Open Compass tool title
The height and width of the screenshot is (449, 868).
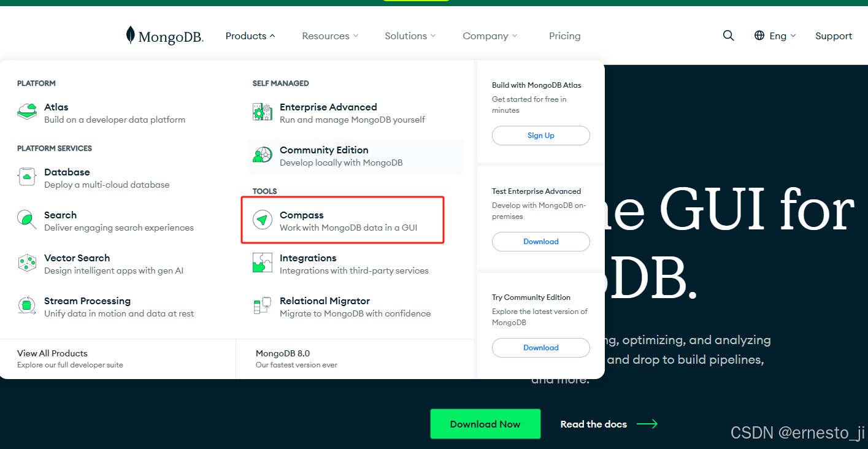pyautogui.click(x=301, y=215)
